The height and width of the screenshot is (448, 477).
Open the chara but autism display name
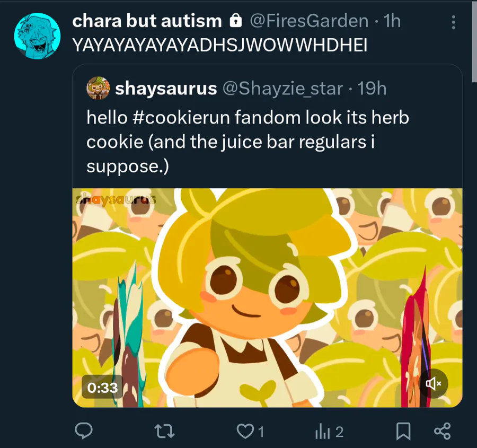point(147,21)
